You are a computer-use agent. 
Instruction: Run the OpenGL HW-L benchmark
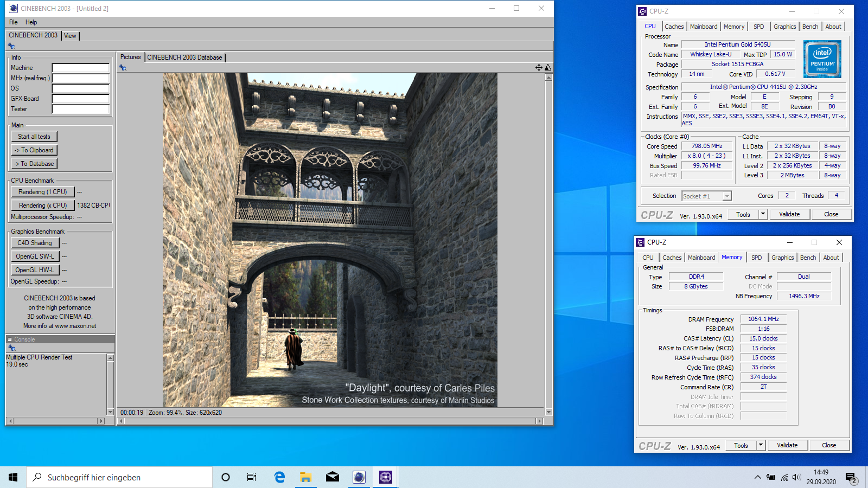tap(35, 270)
